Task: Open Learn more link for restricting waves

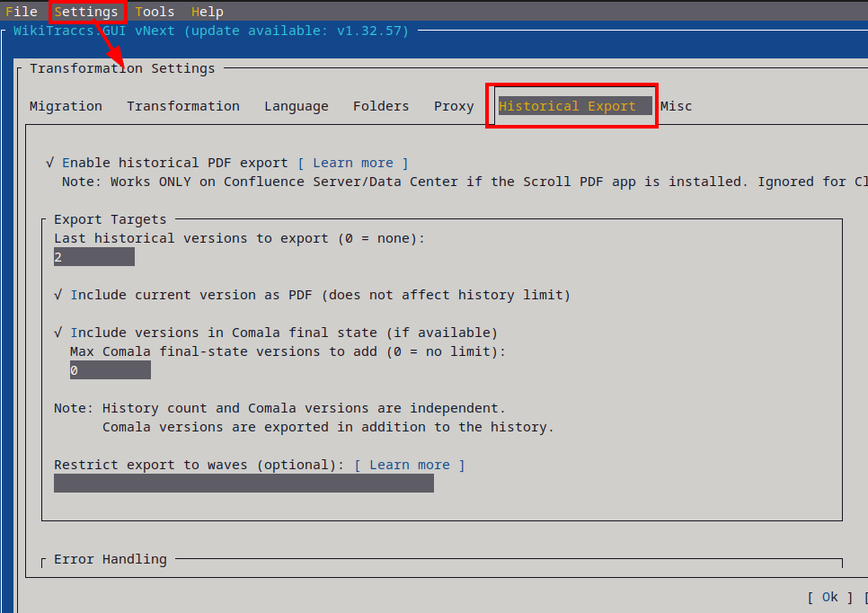Action: (409, 465)
